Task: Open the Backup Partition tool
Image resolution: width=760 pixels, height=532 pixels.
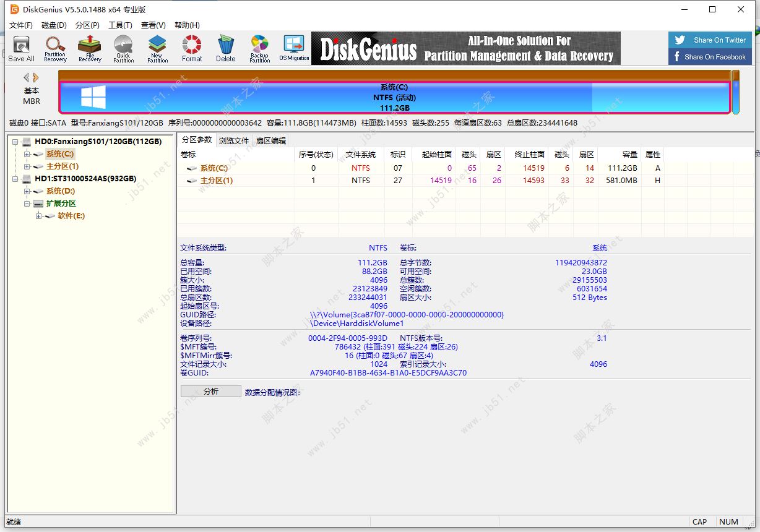Action: click(x=260, y=48)
